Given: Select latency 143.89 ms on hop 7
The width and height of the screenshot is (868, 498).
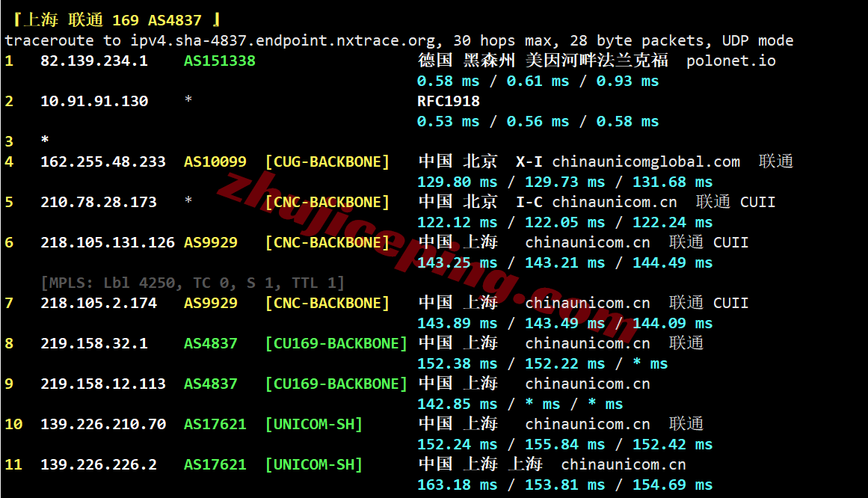Looking at the screenshot, I should pyautogui.click(x=457, y=323).
